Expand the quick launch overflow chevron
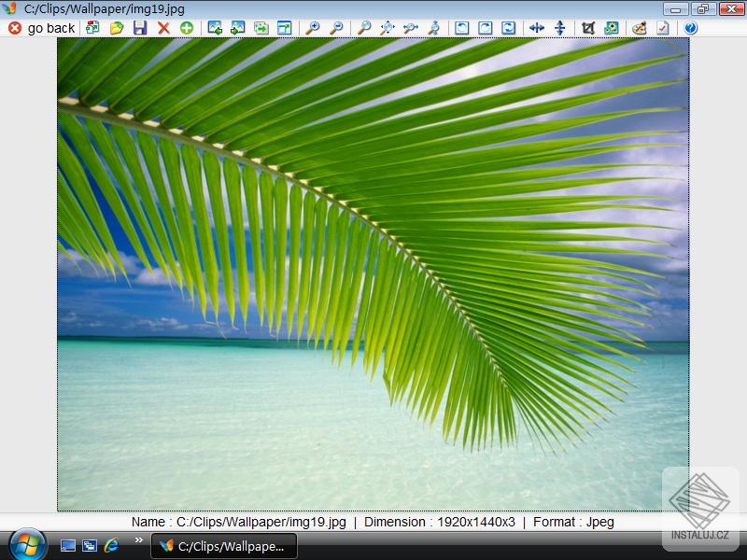This screenshot has width=747, height=560. (139, 539)
